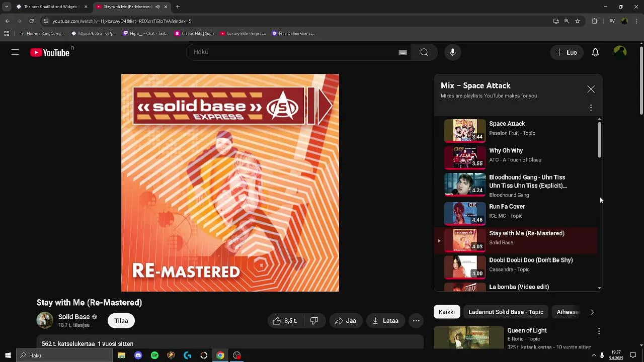Open Discord from the taskbar
The width and height of the screenshot is (644, 362).
138,355
